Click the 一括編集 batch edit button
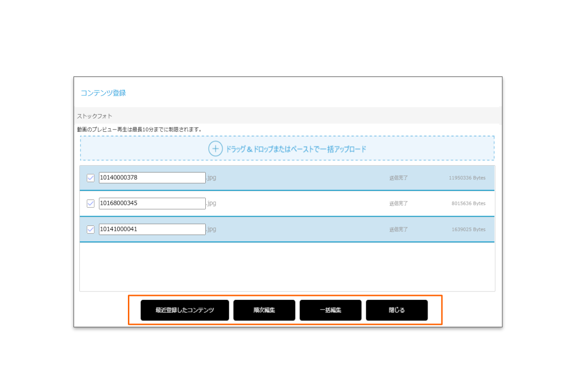Image resolution: width=588 pixels, height=392 pixels. click(330, 310)
